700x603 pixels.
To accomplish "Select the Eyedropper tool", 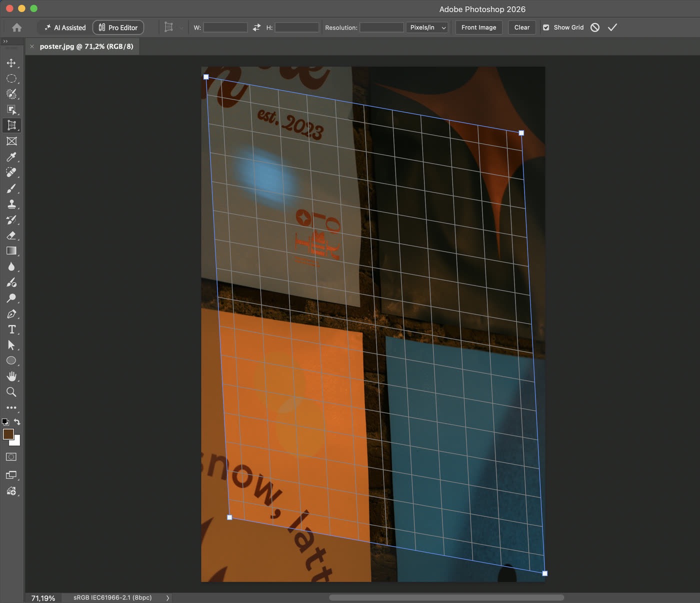I will (11, 157).
